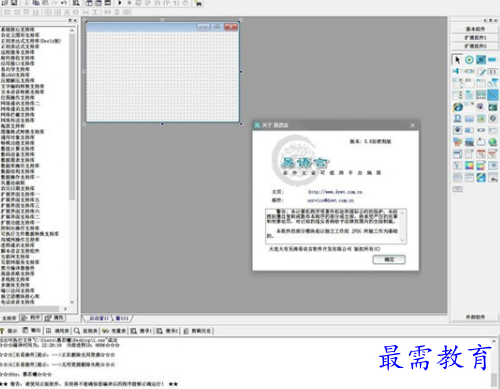Select the underlined D component icon

(458, 118)
